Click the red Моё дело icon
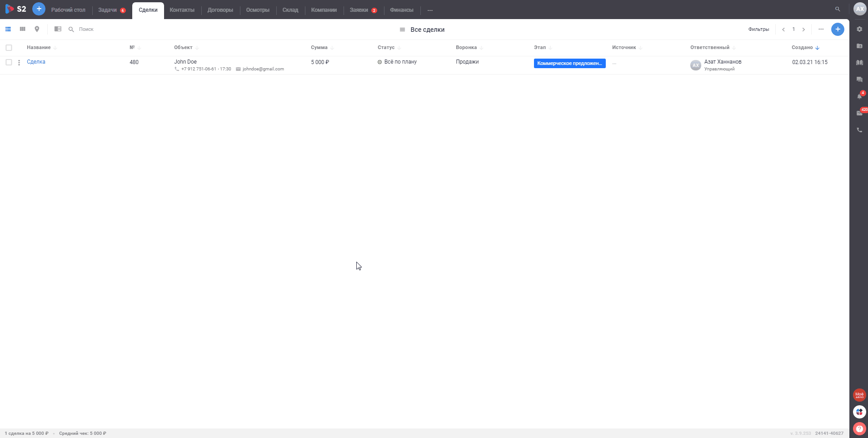This screenshot has width=868, height=438. [859, 395]
